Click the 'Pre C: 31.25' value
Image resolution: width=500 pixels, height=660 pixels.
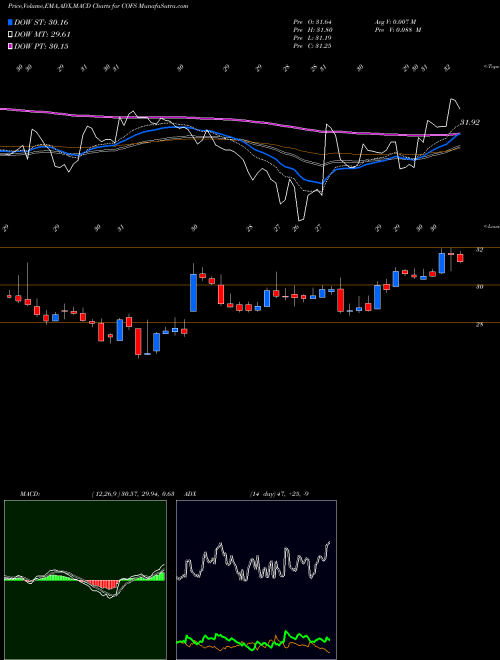312,46
